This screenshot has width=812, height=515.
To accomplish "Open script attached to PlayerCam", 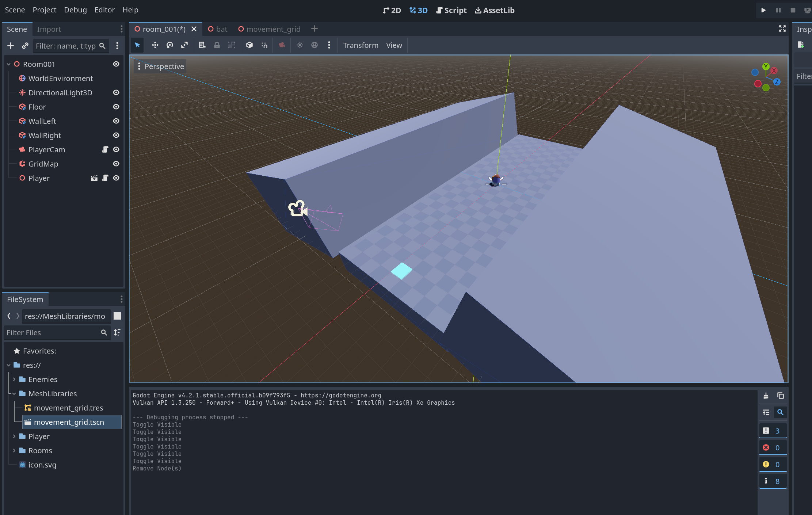I will tap(105, 149).
